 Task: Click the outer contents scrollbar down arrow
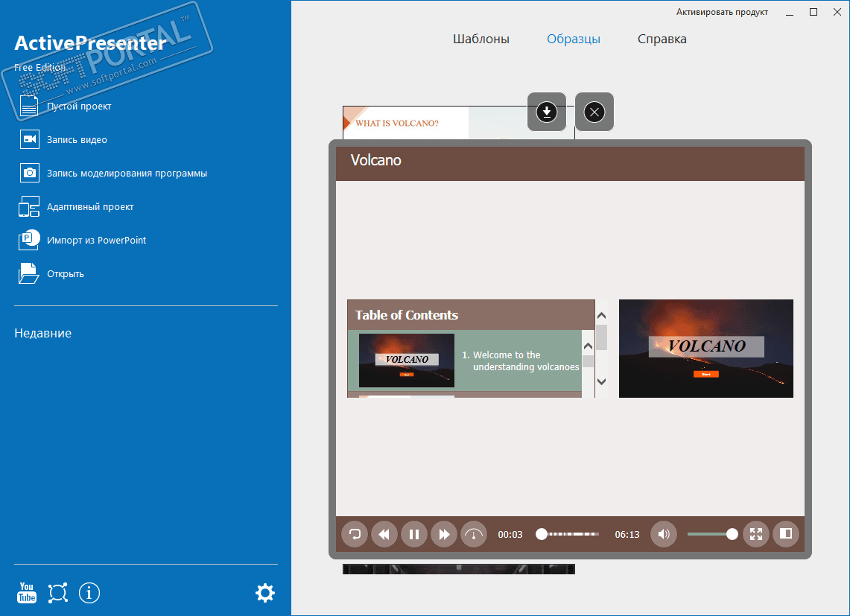pyautogui.click(x=601, y=381)
